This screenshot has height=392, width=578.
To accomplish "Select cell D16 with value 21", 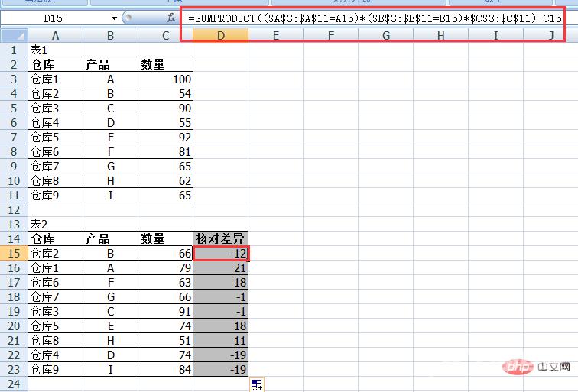I will click(x=220, y=267).
